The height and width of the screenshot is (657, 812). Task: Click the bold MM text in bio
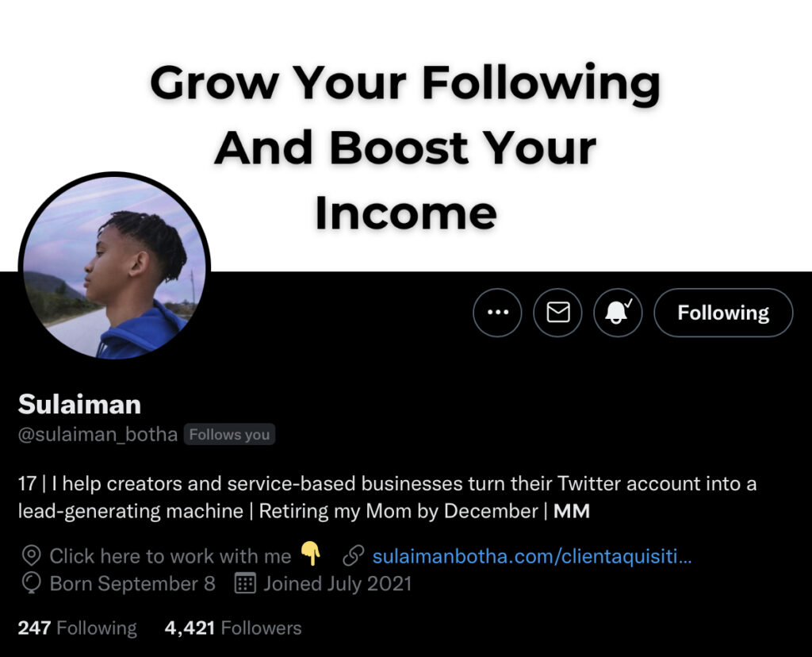tap(572, 512)
